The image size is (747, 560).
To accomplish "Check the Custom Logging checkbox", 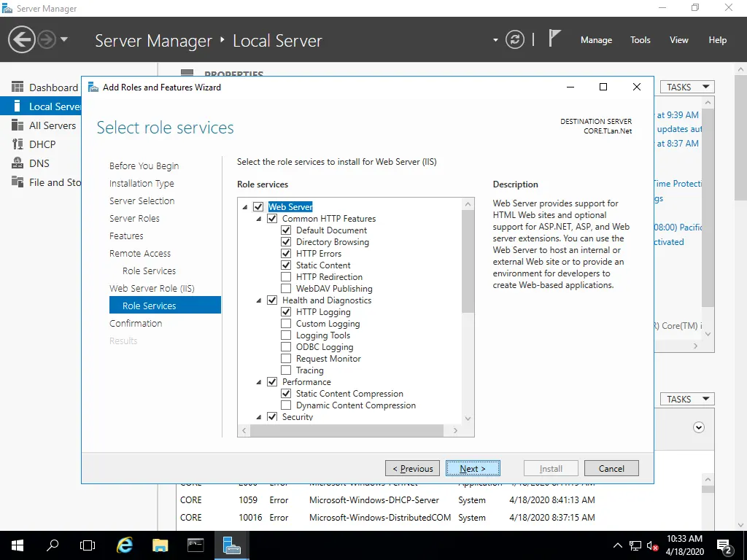I will 286,323.
